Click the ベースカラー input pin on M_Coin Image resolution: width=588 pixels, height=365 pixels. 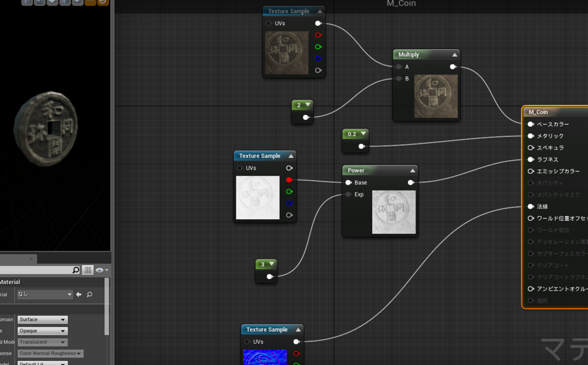pos(531,124)
